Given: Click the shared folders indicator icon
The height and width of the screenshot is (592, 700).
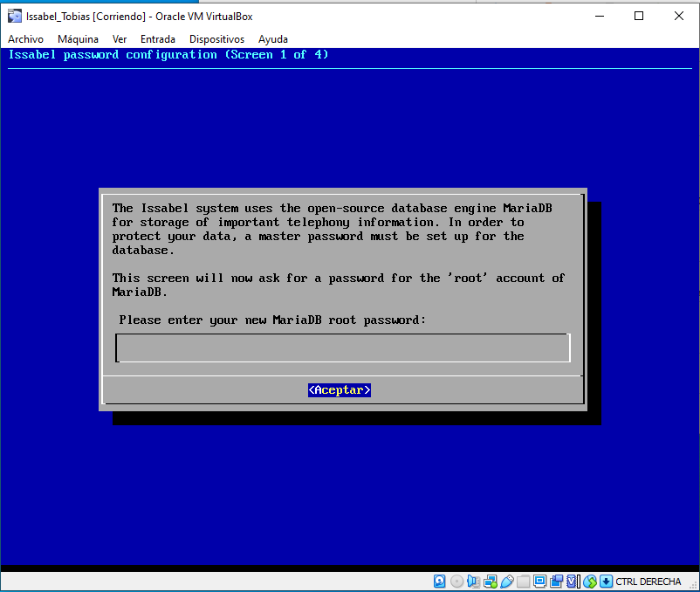Looking at the screenshot, I should click(523, 581).
